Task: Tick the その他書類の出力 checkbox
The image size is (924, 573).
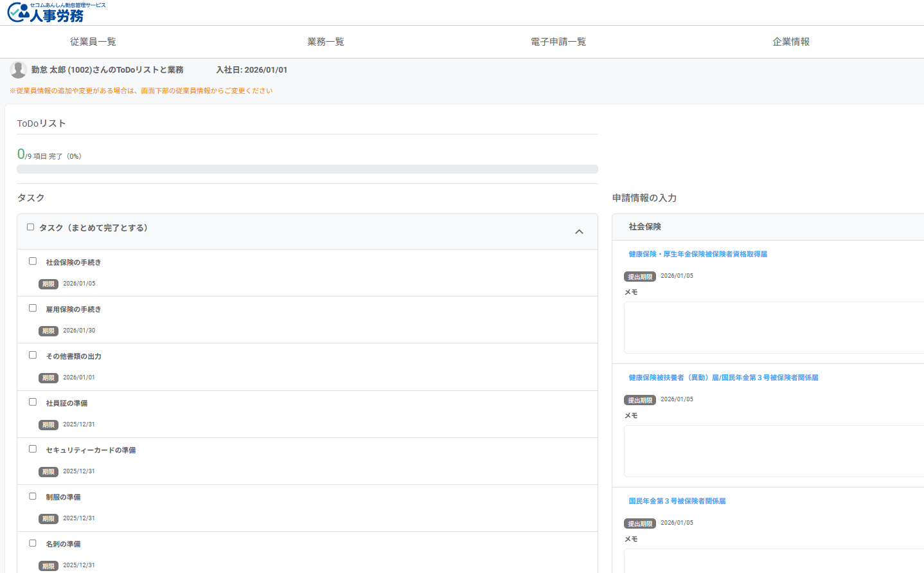Action: tap(33, 355)
